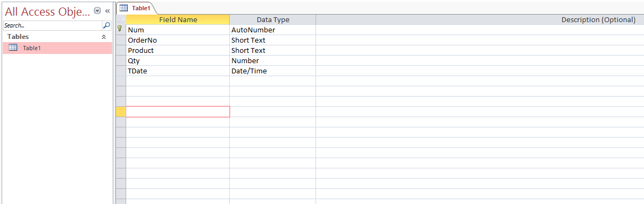
Task: Click the Tables group heading
Action: [x=18, y=37]
